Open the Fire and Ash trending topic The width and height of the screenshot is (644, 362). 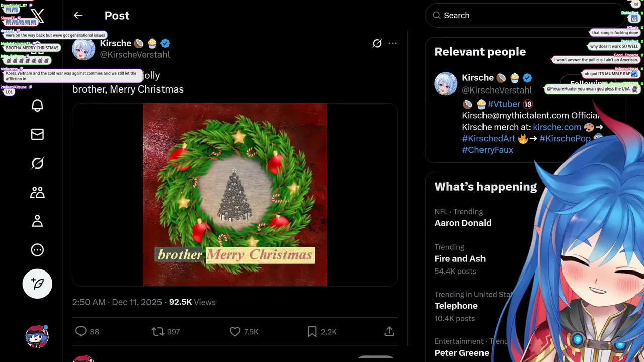tap(459, 258)
